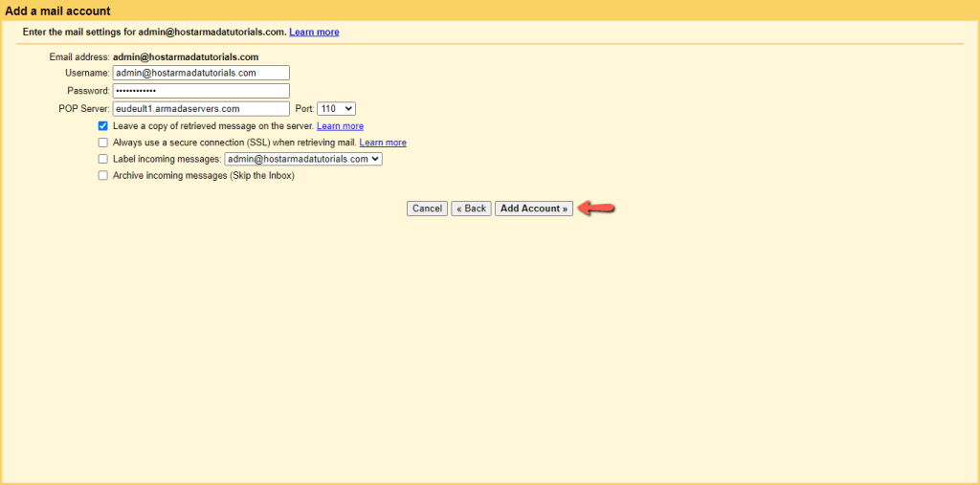
Task: Click the Add Account button
Action: pos(534,209)
